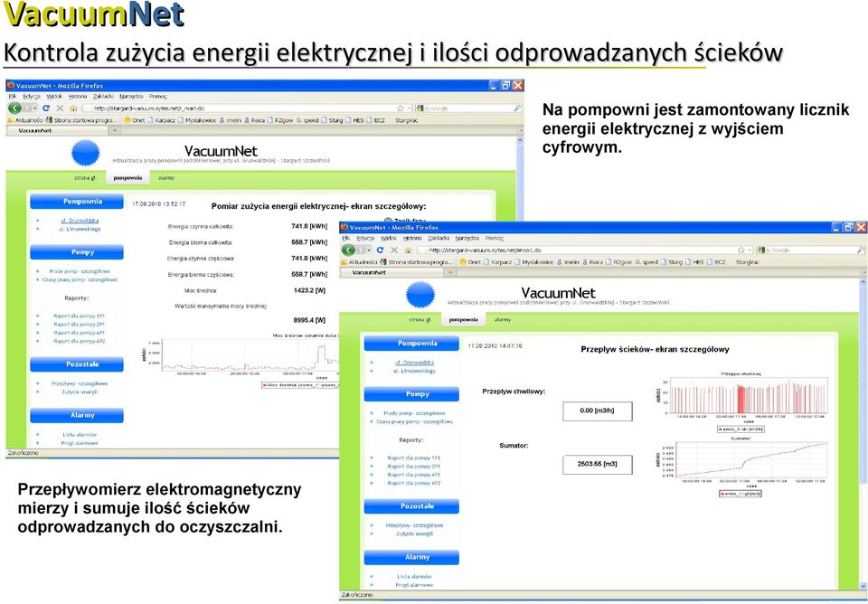Viewport: 868px width, 604px height.
Task: Search magnifier icon in the energy Firefox window
Action: tap(517, 109)
